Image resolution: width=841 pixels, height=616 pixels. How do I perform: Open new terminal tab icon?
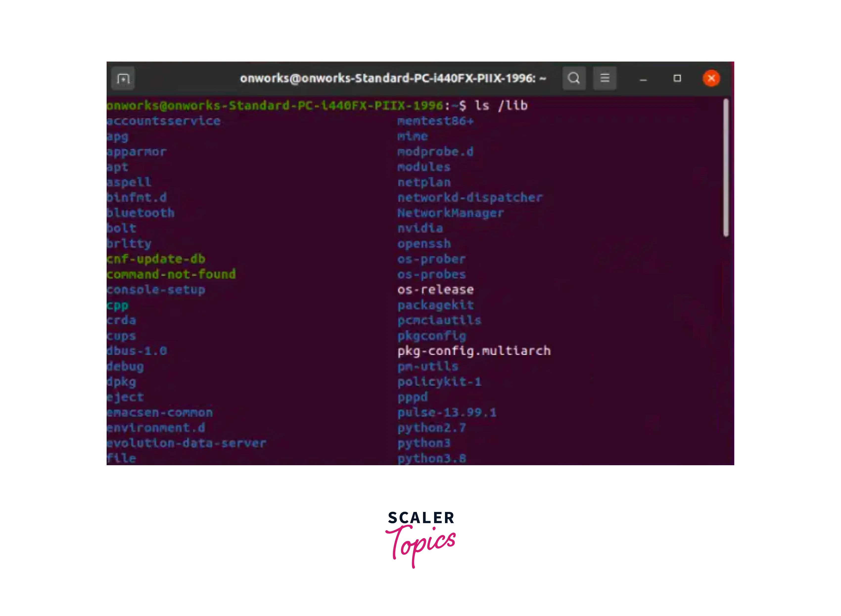click(x=123, y=79)
